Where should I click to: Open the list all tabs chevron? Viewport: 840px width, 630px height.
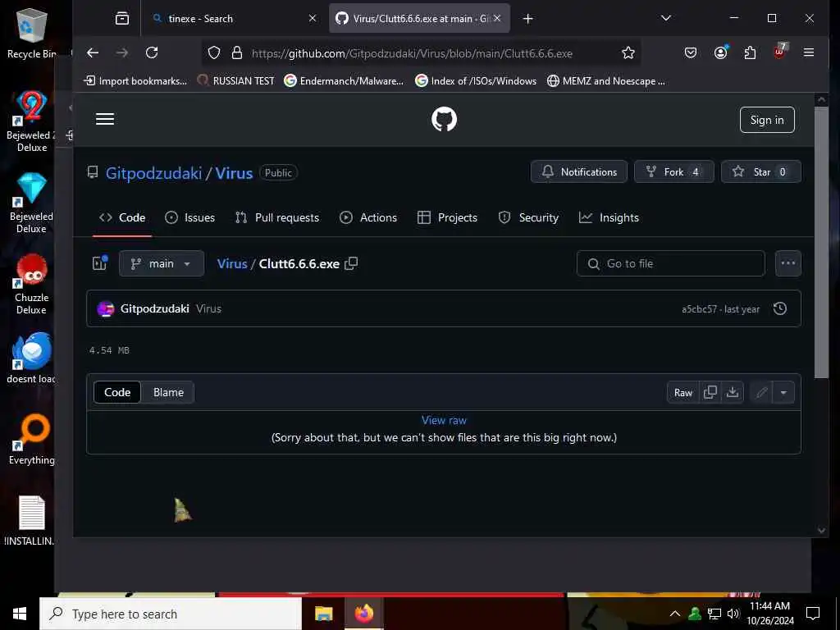pyautogui.click(x=666, y=18)
